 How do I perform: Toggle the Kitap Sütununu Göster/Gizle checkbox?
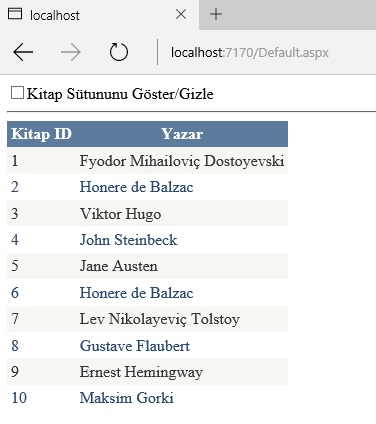[17, 93]
